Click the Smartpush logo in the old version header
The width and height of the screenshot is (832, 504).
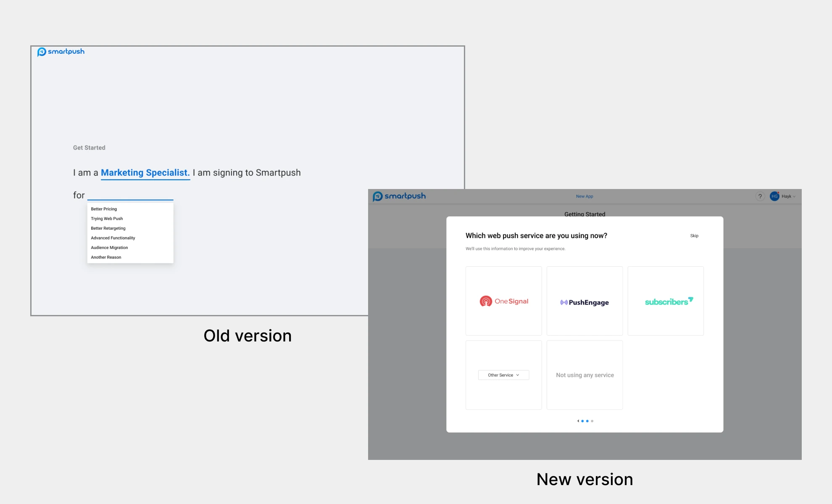click(61, 51)
